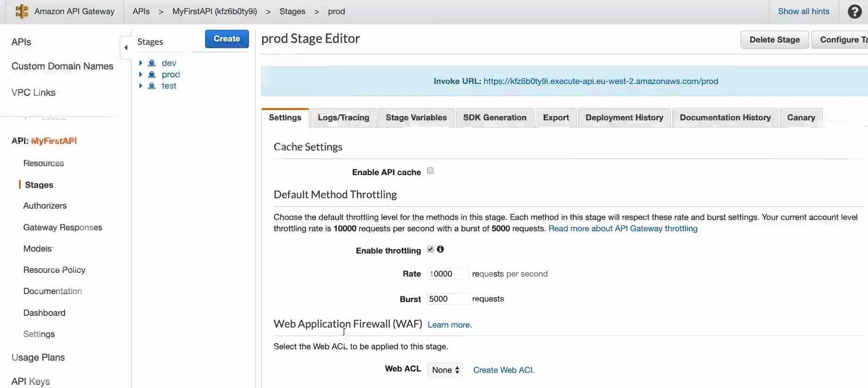
Task: Expand the prod stage tree node
Action: 141,74
